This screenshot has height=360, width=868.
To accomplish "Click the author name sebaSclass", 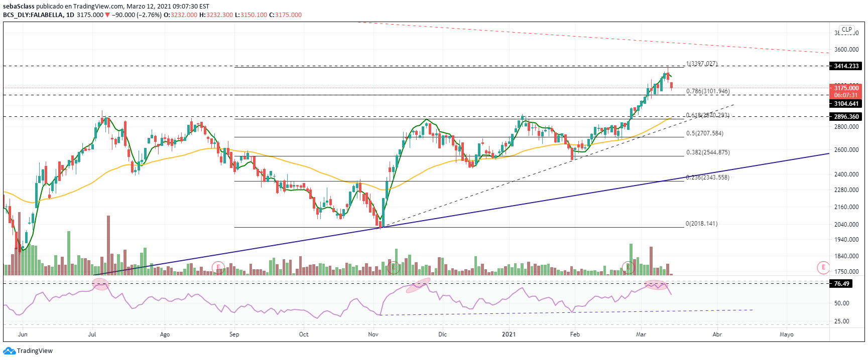I will tap(19, 7).
